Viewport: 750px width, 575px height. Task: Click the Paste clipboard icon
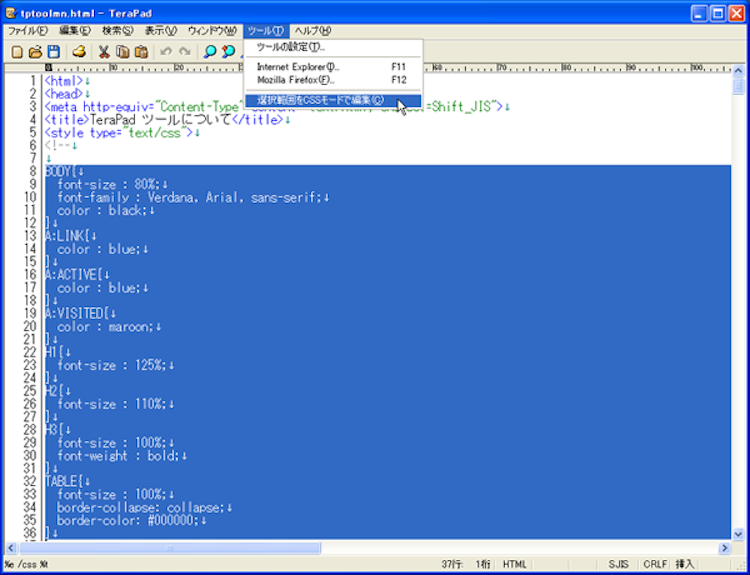[139, 51]
